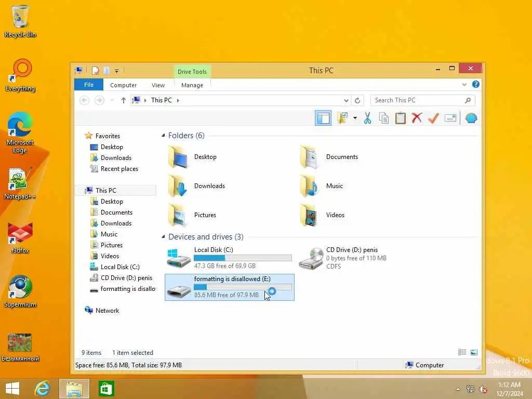The image size is (532, 399).
Task: Open Recycle Bin on desktop
Action: (20, 21)
